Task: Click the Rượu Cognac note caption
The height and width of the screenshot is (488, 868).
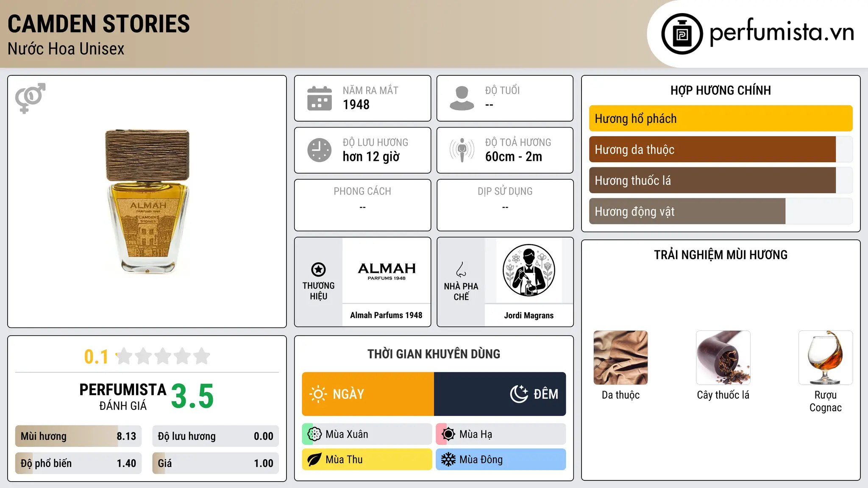Action: [x=826, y=401]
